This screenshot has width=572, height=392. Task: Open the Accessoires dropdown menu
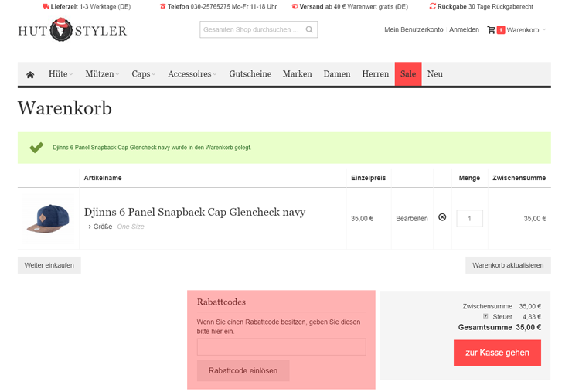pos(192,73)
